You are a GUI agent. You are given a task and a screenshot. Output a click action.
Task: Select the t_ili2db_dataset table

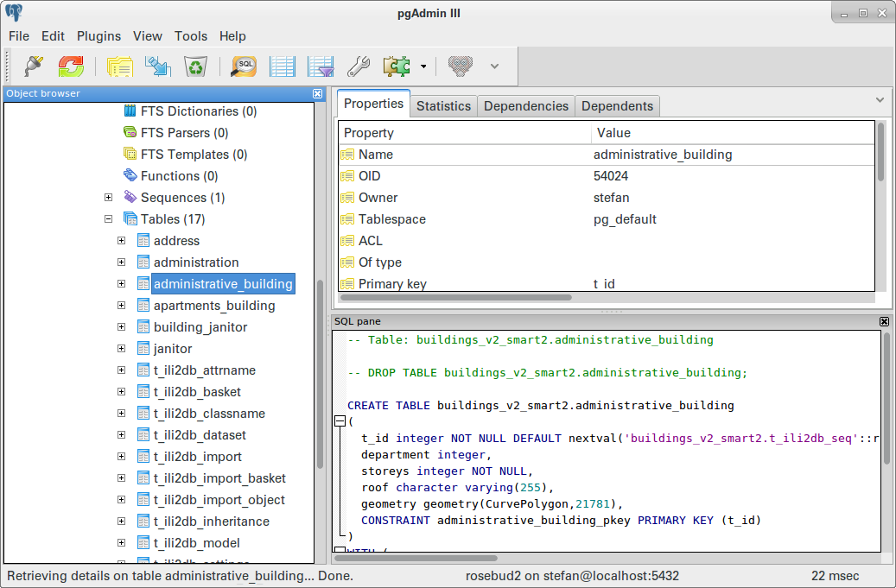coord(200,435)
